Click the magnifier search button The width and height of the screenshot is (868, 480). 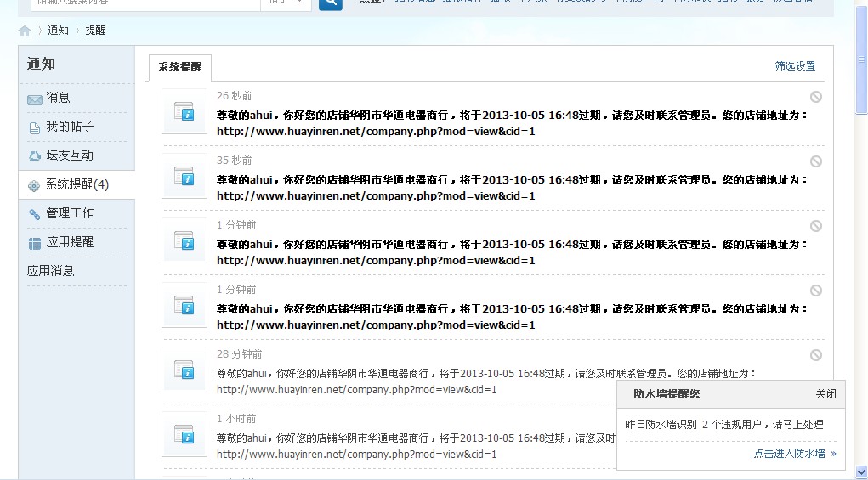click(x=331, y=4)
